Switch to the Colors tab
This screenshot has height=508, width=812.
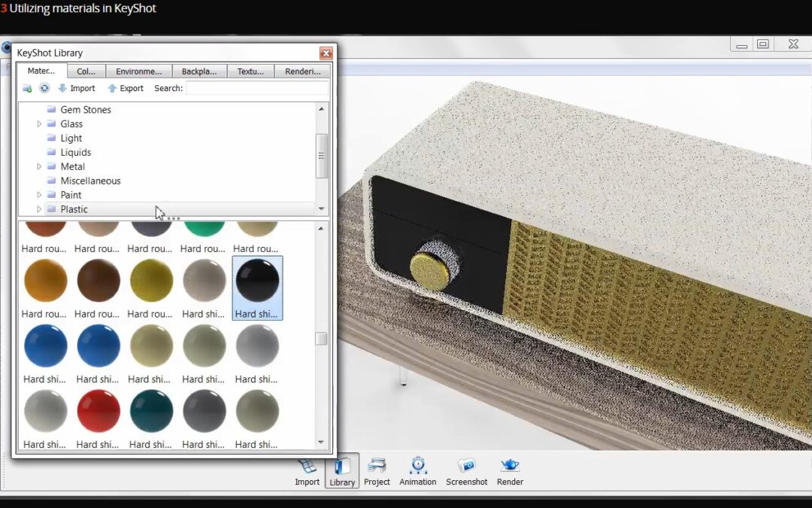(x=86, y=71)
